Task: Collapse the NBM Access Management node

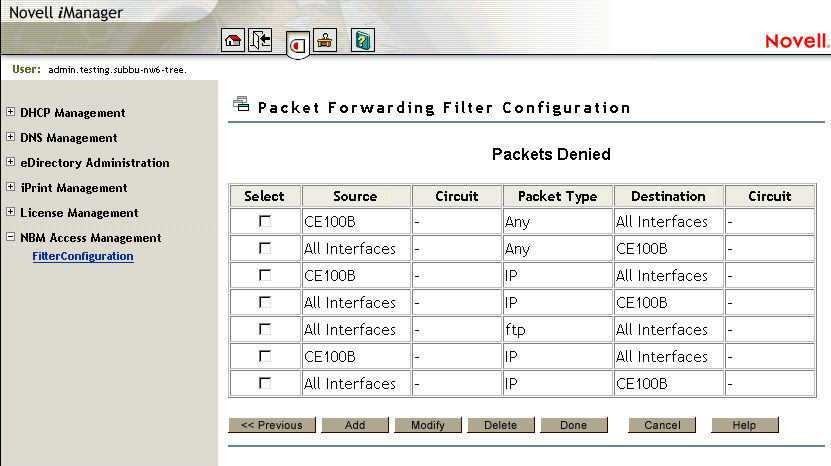Action: tap(11, 237)
